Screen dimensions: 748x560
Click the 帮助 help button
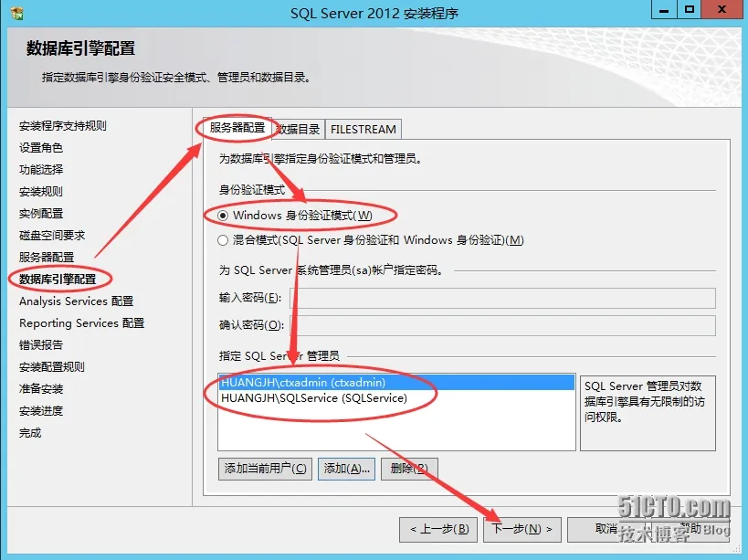coord(690,530)
